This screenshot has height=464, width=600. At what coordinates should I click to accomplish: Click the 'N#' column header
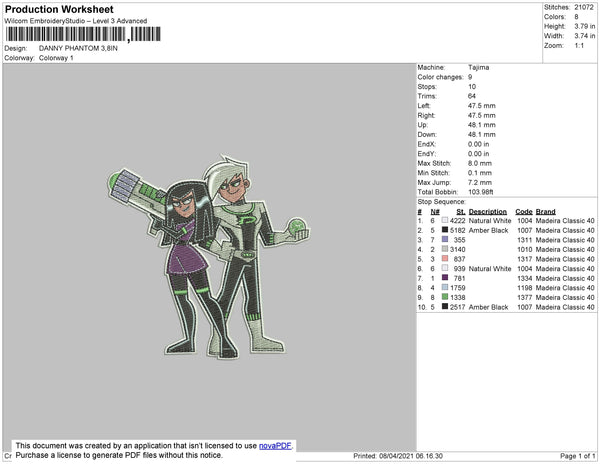click(x=435, y=212)
